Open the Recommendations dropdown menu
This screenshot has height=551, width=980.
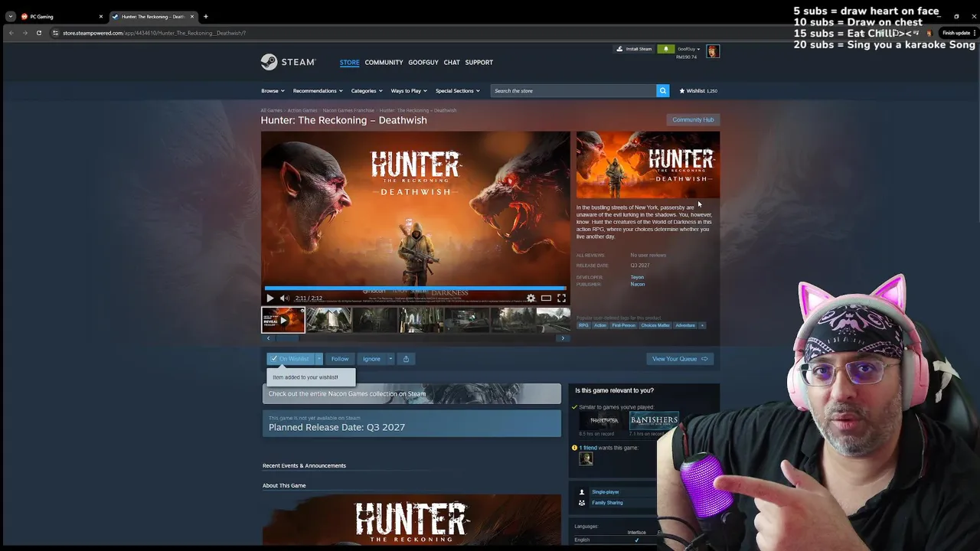[318, 91]
